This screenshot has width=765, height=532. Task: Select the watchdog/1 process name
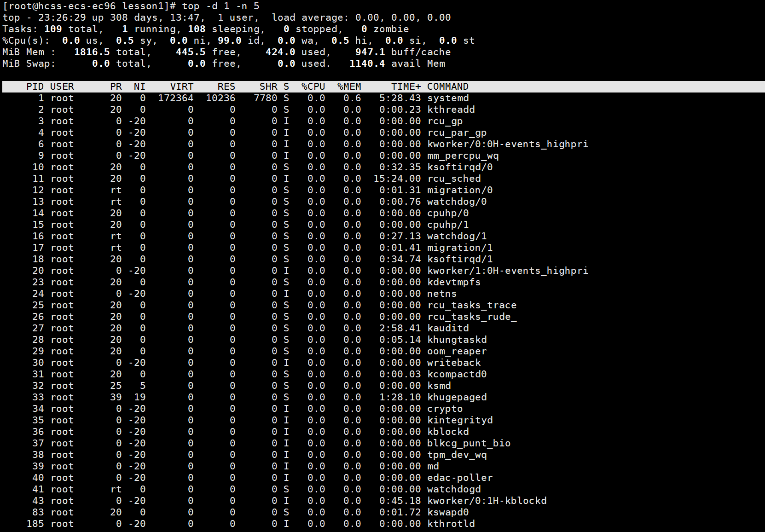coord(457,236)
